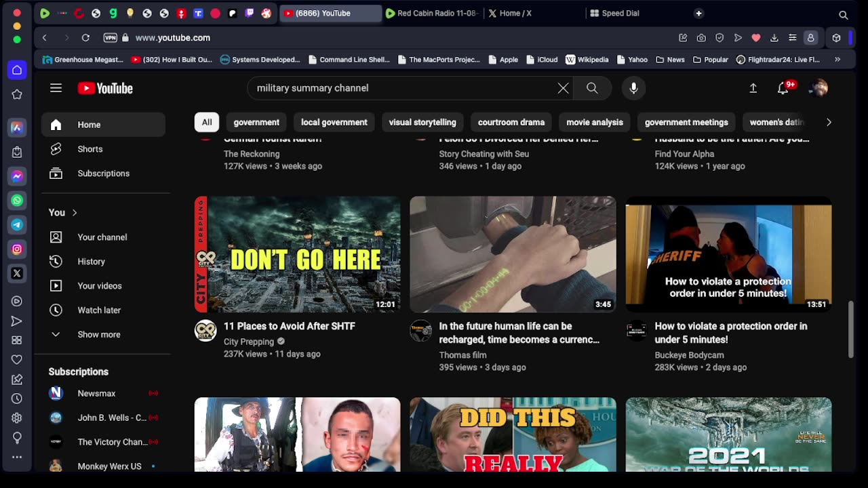The width and height of the screenshot is (868, 488).
Task: Expand Show more in YouTube sidebar
Action: point(100,334)
